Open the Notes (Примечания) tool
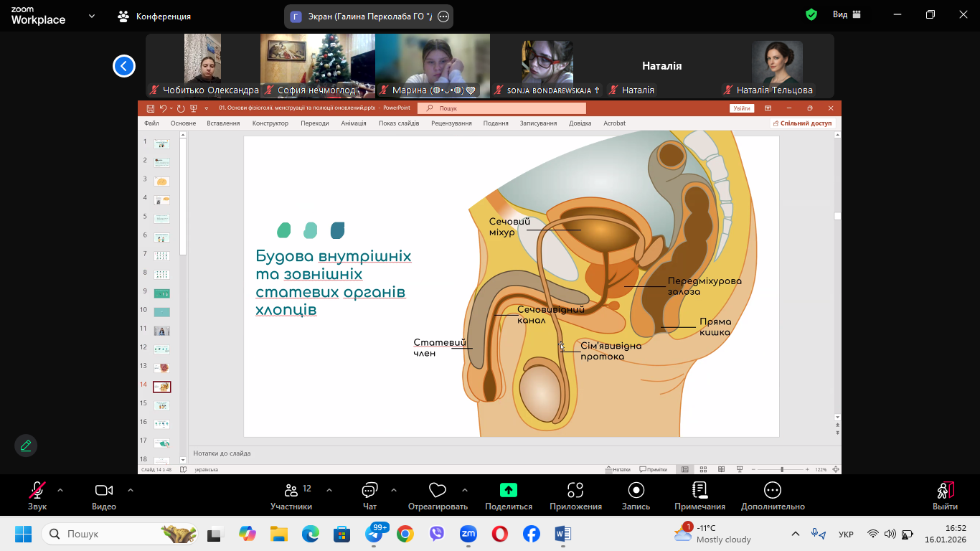This screenshot has height=551, width=980. pos(699,495)
